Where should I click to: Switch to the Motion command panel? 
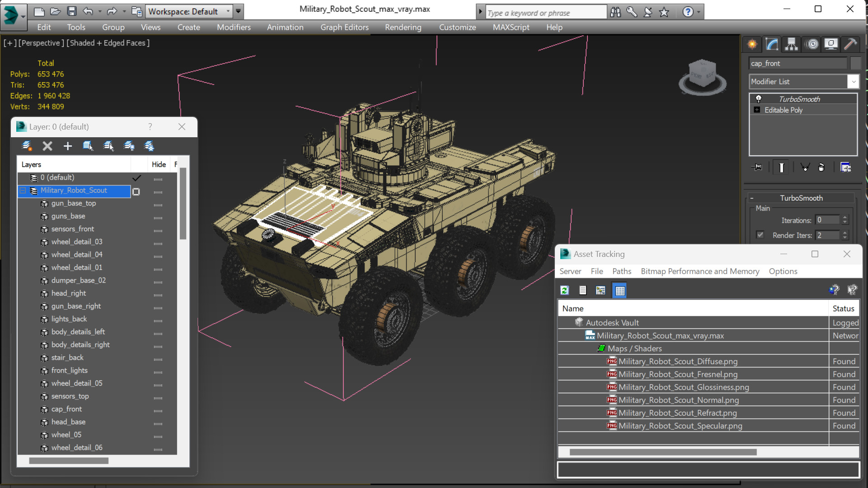click(812, 44)
